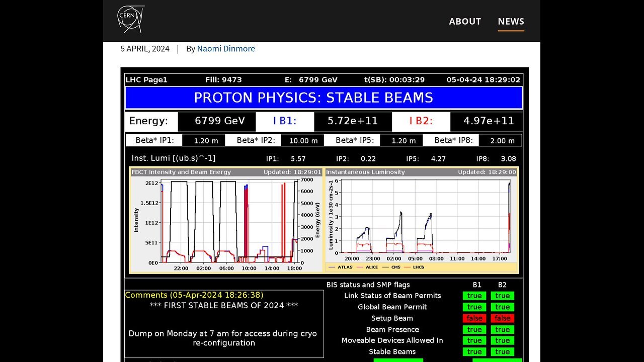
Task: Click B1 Link Status of Beam Permits flag
Action: [474, 296]
